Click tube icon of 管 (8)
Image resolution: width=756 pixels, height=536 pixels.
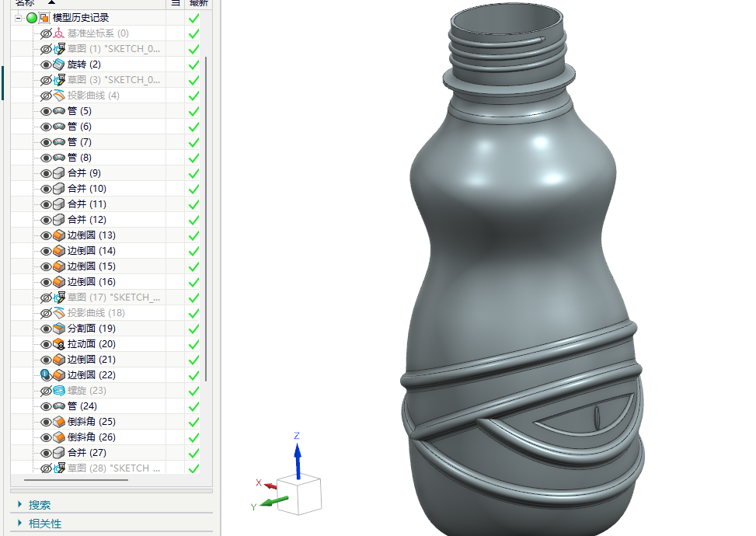point(59,158)
